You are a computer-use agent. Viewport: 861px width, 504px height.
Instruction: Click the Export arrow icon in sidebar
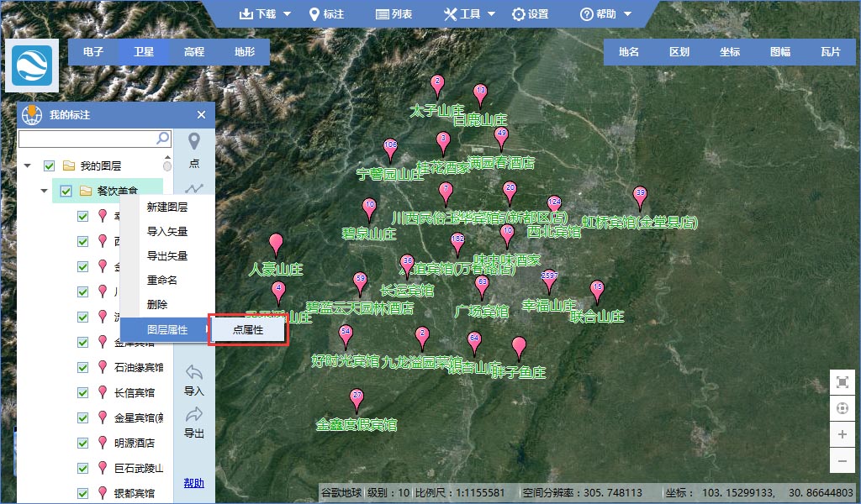[x=194, y=414]
